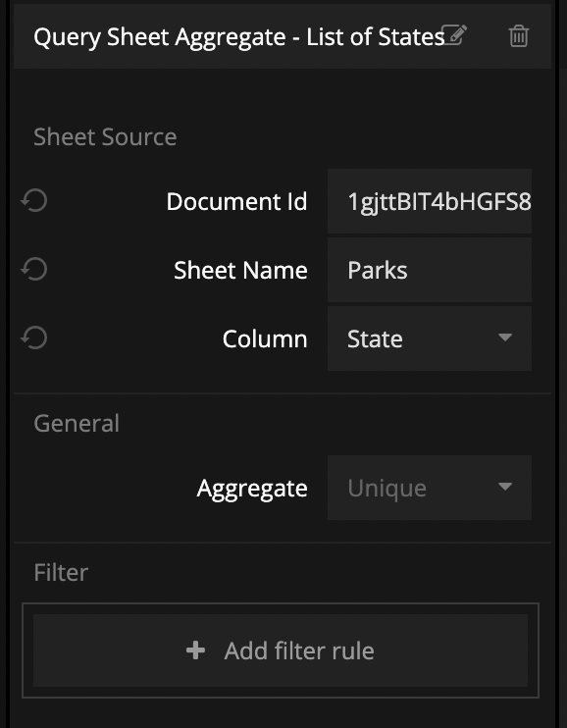Reset the Document Id value with its revert icon

[x=34, y=201]
